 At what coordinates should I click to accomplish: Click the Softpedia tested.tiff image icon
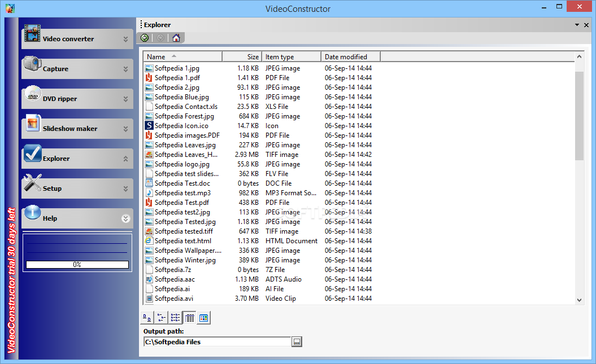(x=149, y=231)
